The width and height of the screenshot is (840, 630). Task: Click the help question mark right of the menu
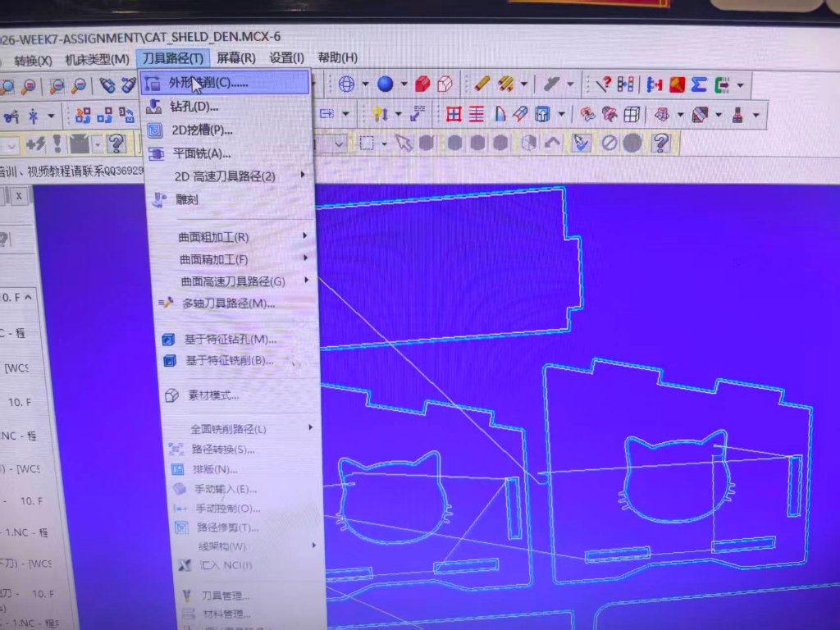[x=661, y=143]
